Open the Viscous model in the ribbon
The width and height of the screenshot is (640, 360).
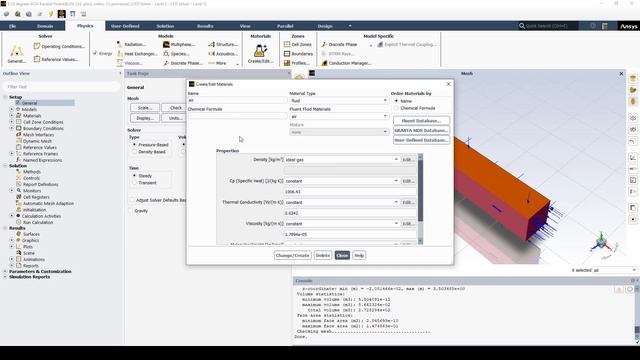[x=129, y=63]
